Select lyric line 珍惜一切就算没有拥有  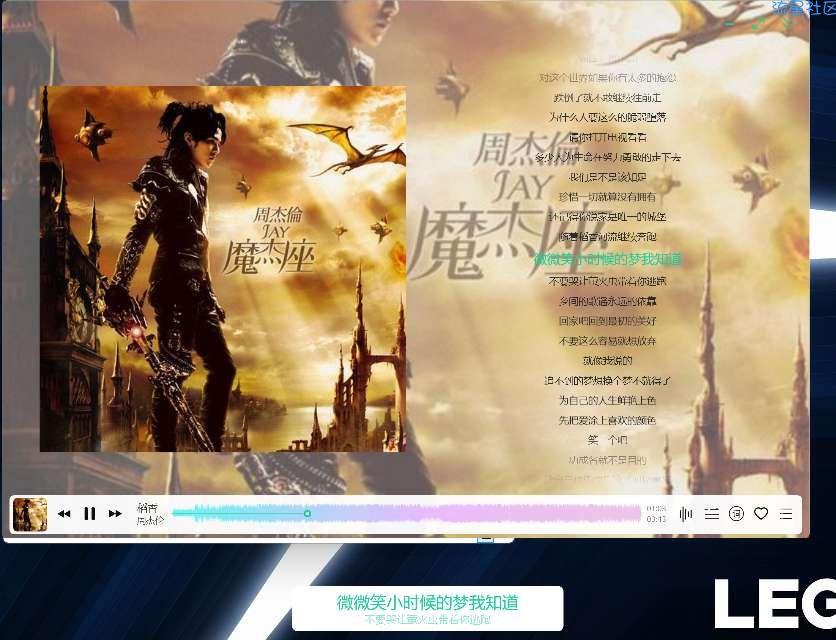(x=607, y=197)
